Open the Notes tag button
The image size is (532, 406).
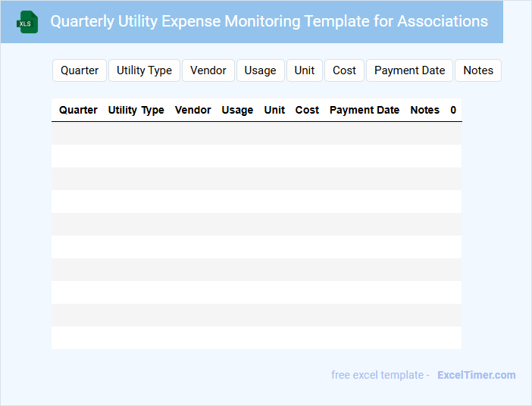pyautogui.click(x=478, y=70)
